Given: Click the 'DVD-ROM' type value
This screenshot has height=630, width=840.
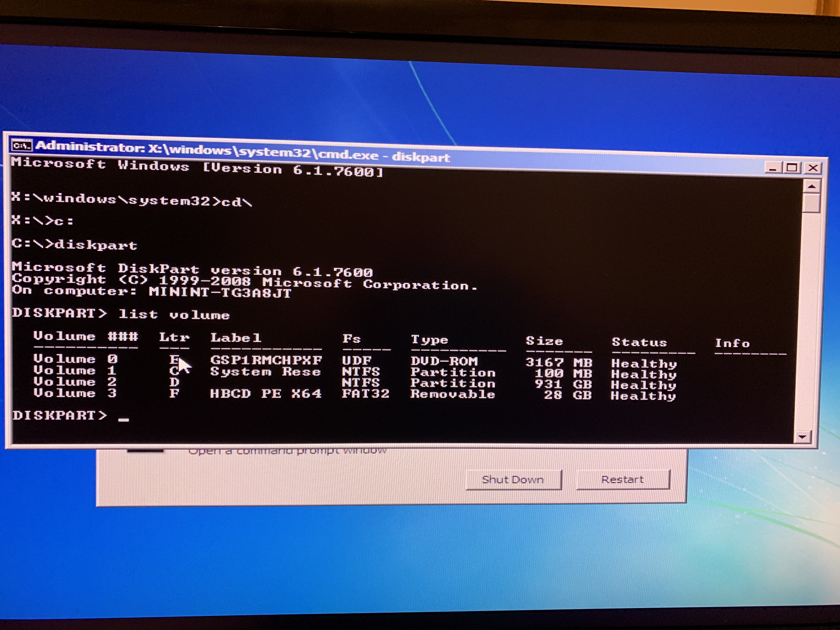Looking at the screenshot, I should [444, 361].
